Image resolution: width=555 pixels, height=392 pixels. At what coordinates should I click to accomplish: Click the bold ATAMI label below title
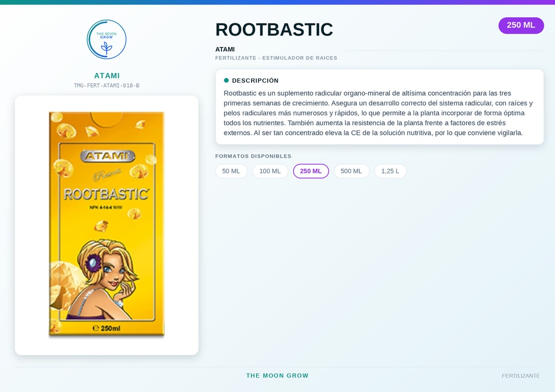coord(225,49)
